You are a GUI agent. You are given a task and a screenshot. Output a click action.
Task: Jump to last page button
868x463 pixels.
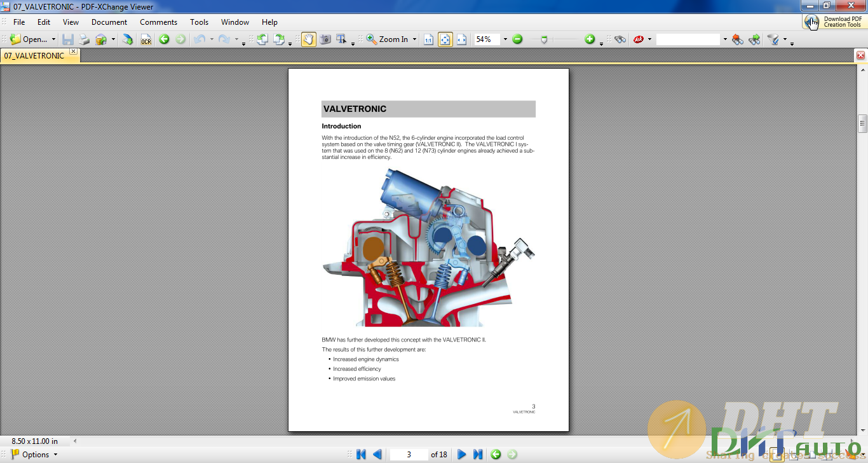(478, 454)
